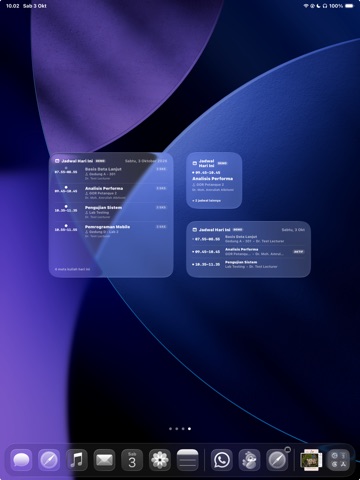Open Analisis Performa row in the large widget

(111, 193)
